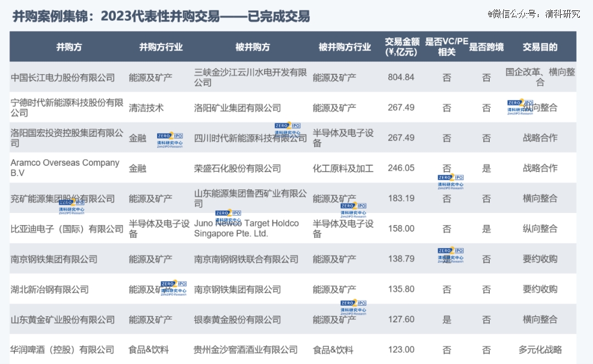This screenshot has width=593, height=364.
Task: Click VC/PE '是' in the 山东黄金 row
Action: 446,320
